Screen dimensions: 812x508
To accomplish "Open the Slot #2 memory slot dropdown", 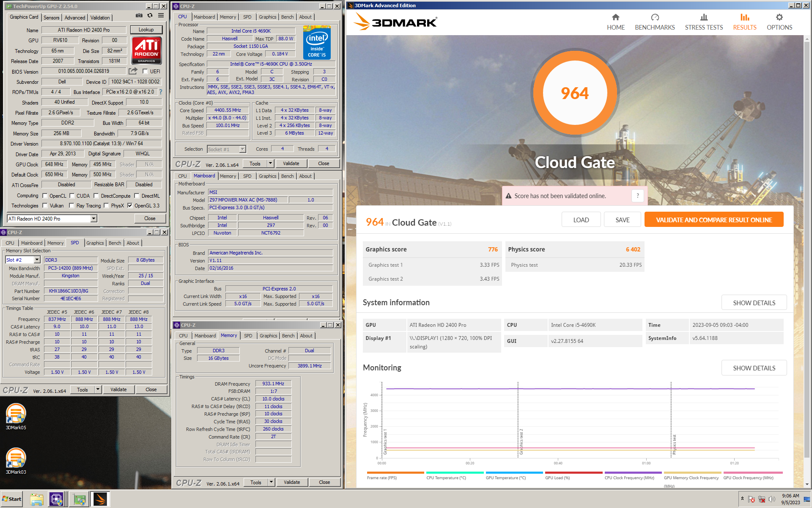I will pos(23,260).
